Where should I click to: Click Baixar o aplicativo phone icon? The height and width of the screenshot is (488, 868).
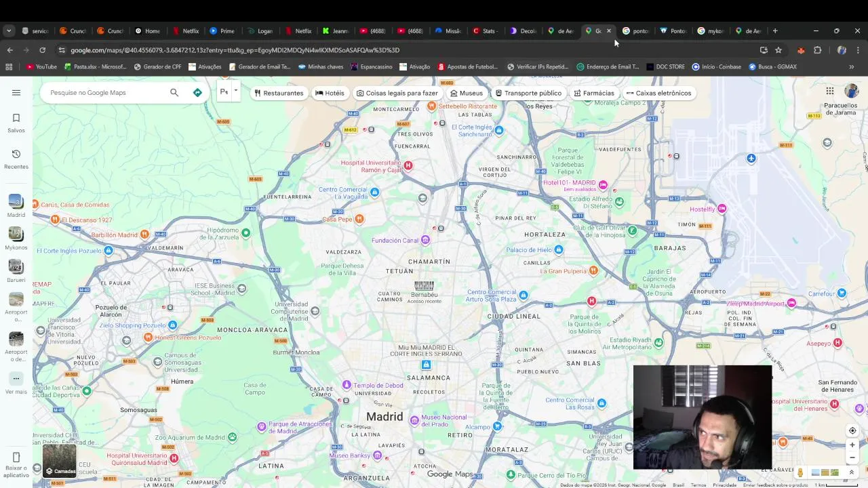(x=16, y=457)
